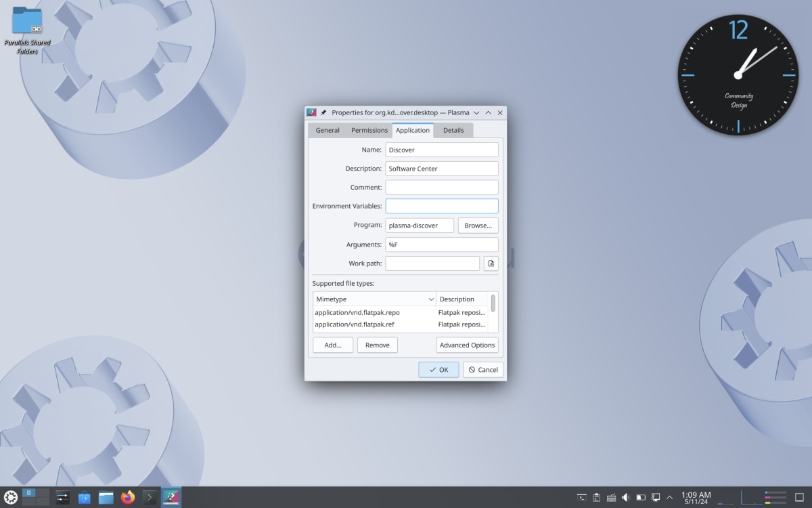Open the volume control in tray
Screen dimensions: 812x508
(626, 498)
